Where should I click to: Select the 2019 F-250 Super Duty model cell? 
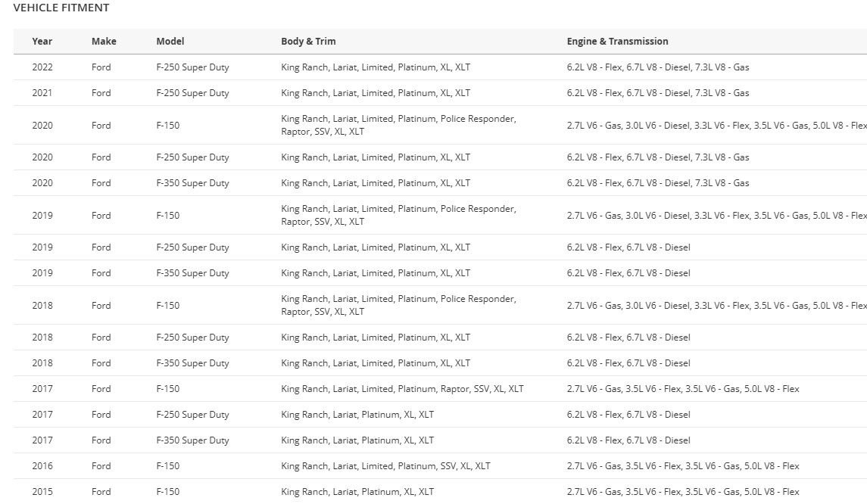192,247
